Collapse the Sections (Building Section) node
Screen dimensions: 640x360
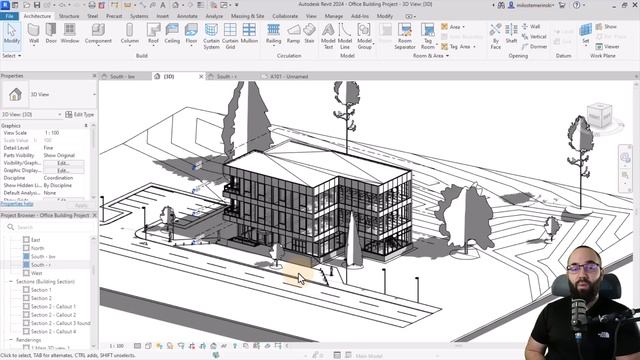pyautogui.click(x=11, y=282)
